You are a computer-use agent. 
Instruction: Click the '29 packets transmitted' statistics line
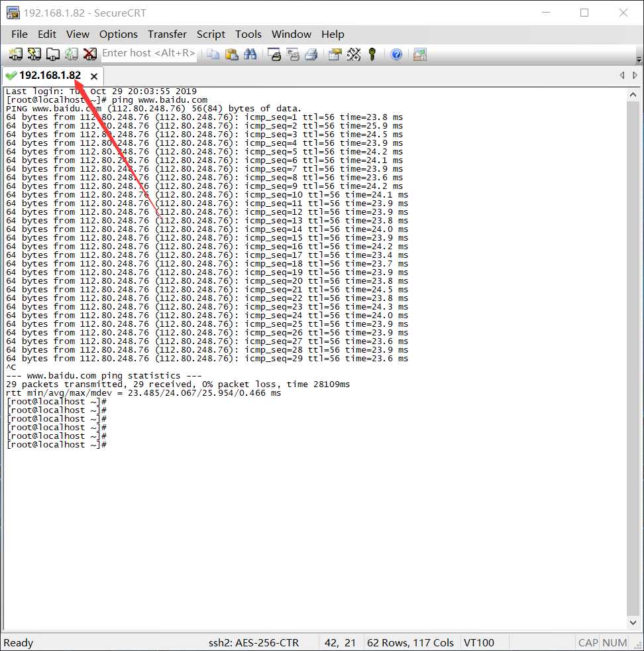(x=178, y=385)
